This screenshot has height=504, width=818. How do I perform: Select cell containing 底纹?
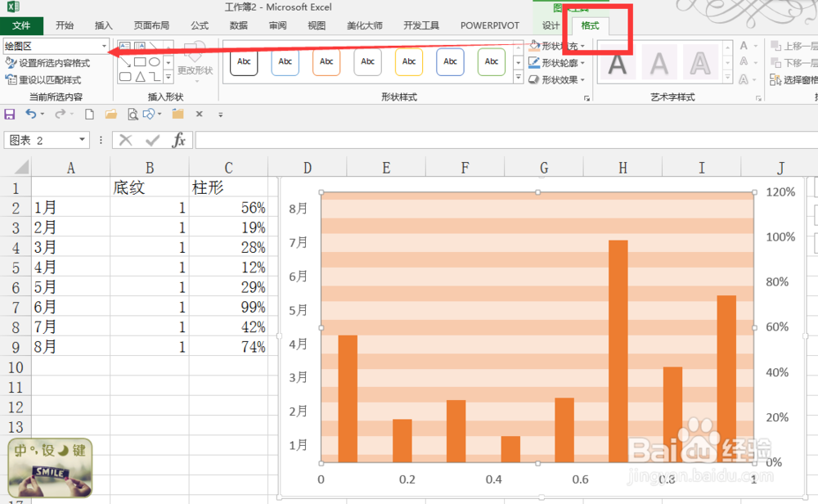point(150,187)
